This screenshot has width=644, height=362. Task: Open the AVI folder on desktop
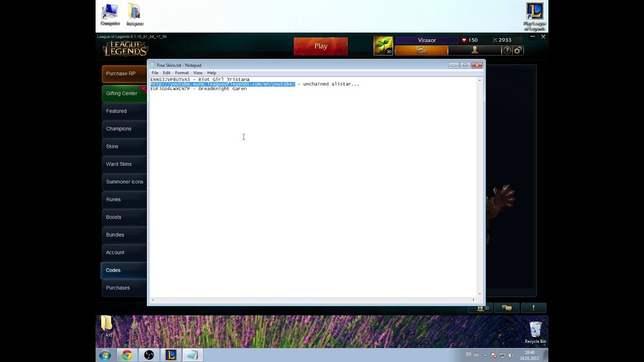[x=108, y=326]
